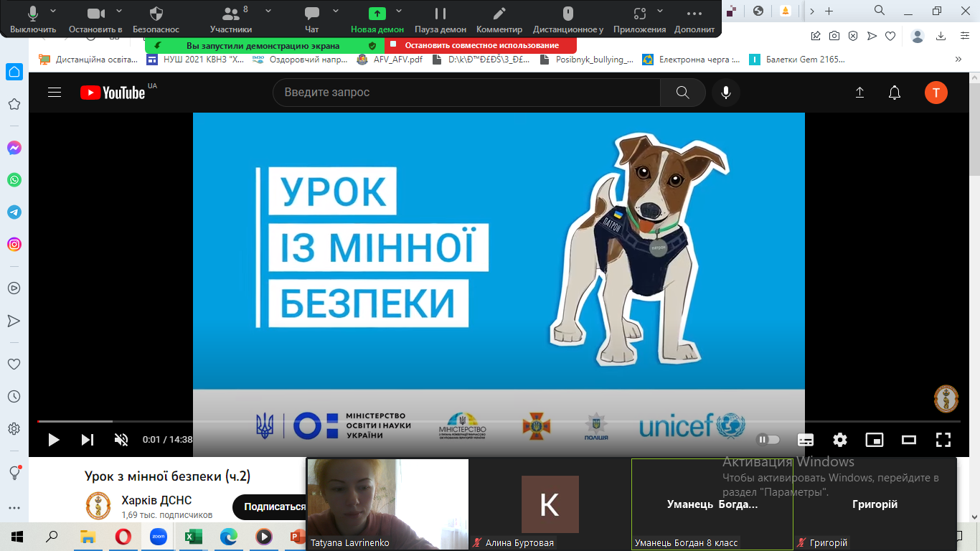The width and height of the screenshot is (980, 551).
Task: Skip to next video
Action: pos(88,440)
